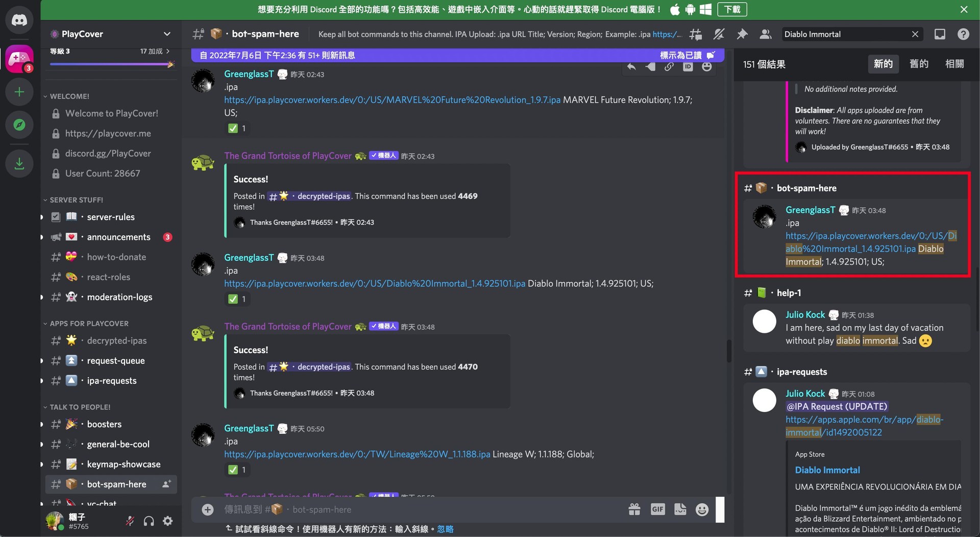Open announcements channel
The width and height of the screenshot is (980, 537).
click(x=111, y=237)
